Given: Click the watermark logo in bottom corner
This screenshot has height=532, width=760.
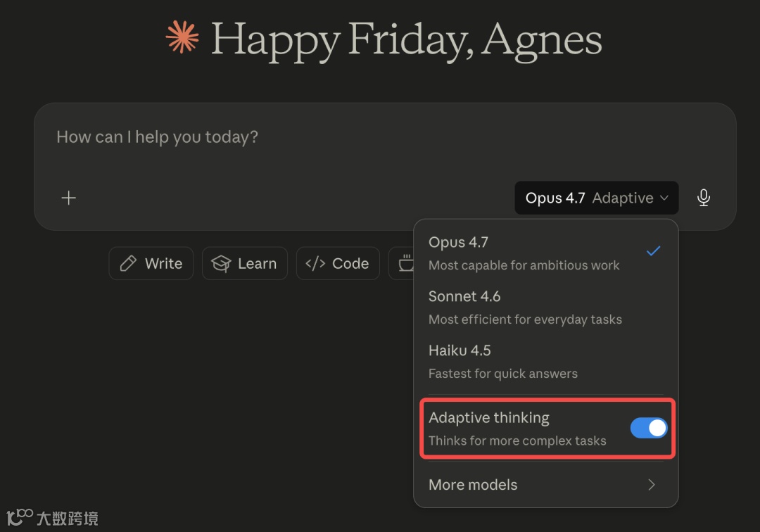Looking at the screenshot, I should [x=19, y=517].
